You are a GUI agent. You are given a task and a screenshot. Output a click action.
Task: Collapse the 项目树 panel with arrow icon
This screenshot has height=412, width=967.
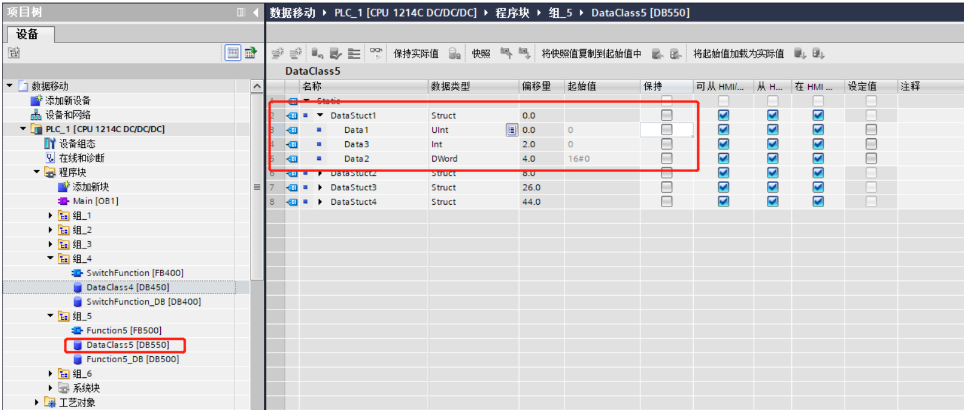pyautogui.click(x=255, y=12)
